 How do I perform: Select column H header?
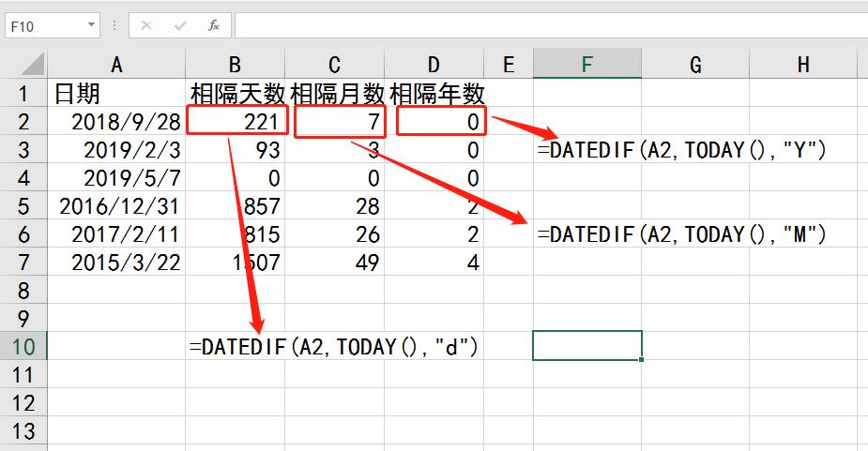pos(803,64)
